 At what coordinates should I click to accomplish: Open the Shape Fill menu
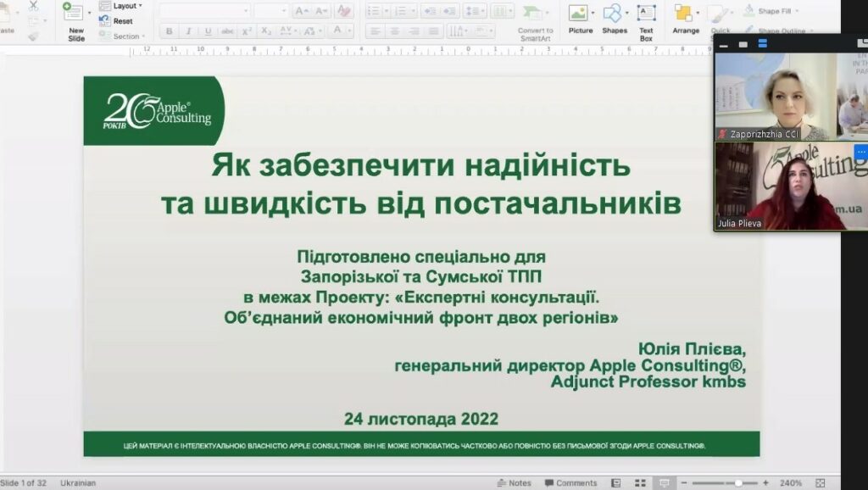point(770,10)
